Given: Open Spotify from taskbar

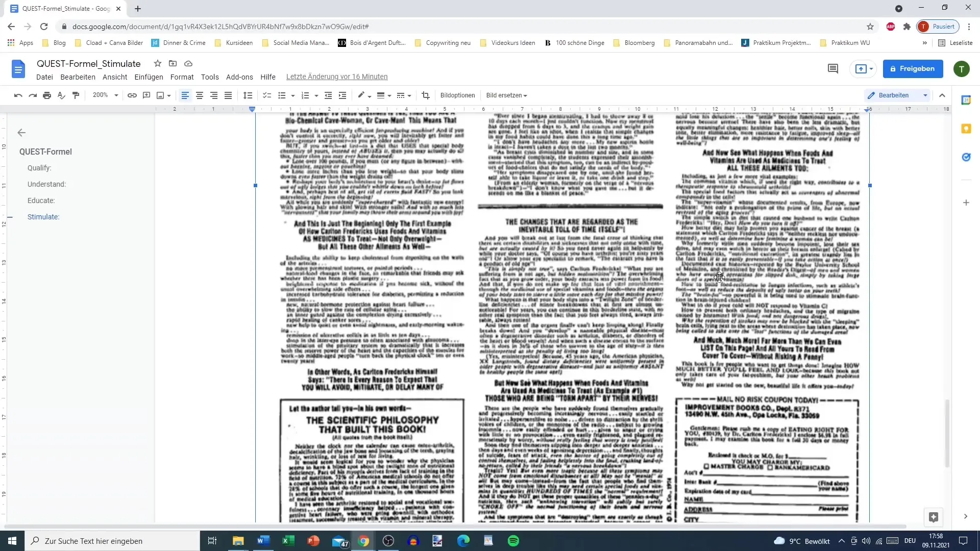Looking at the screenshot, I should coord(513,541).
